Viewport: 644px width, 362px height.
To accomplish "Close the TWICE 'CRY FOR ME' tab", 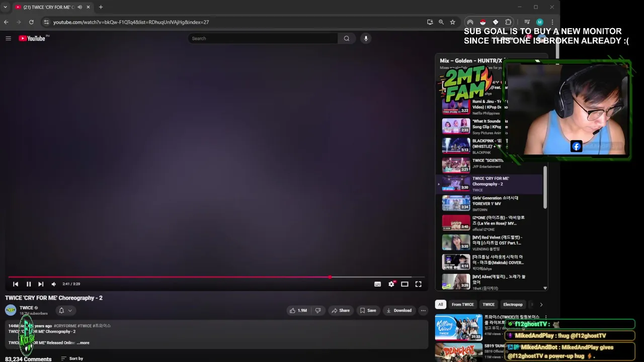I will tap(89, 7).
